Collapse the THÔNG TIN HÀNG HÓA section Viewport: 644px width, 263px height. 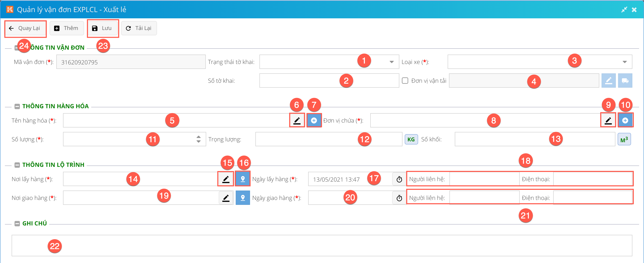pos(17,106)
